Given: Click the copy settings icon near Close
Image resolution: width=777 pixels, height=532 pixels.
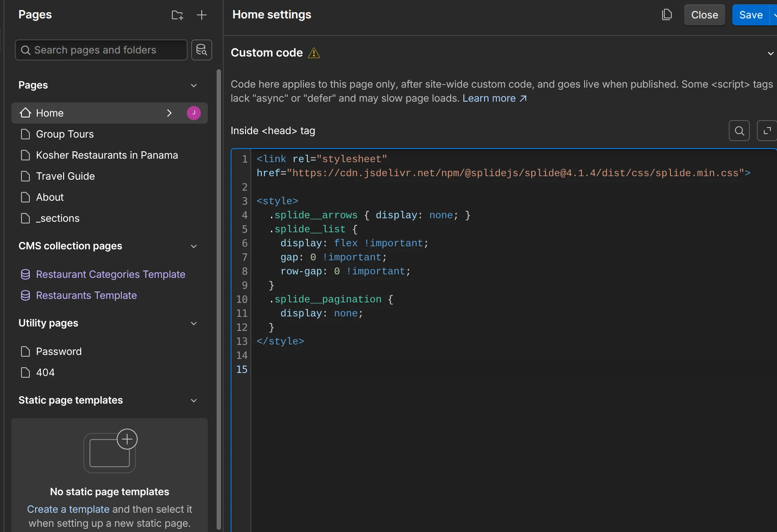Looking at the screenshot, I should (x=667, y=15).
